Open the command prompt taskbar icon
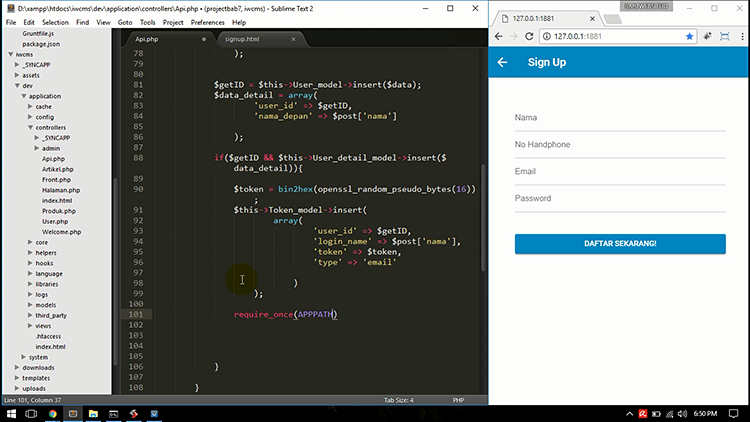The width and height of the screenshot is (750, 422). click(113, 413)
